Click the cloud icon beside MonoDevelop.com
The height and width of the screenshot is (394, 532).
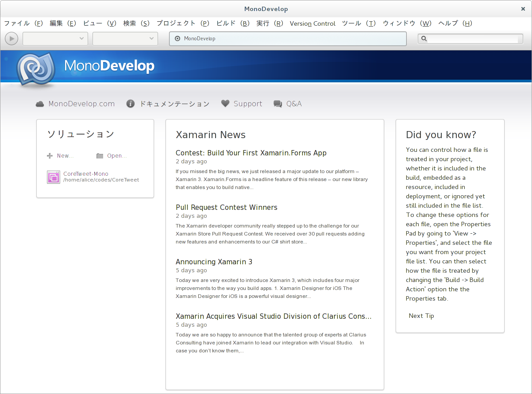[x=40, y=104]
